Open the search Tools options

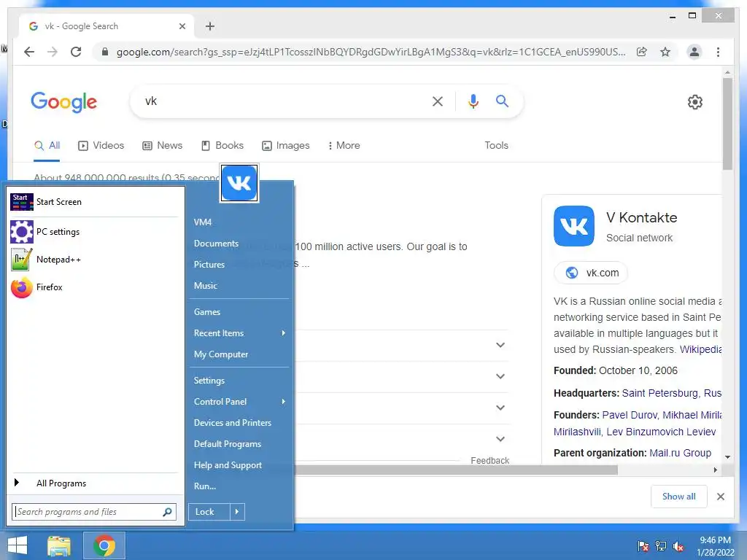496,146
